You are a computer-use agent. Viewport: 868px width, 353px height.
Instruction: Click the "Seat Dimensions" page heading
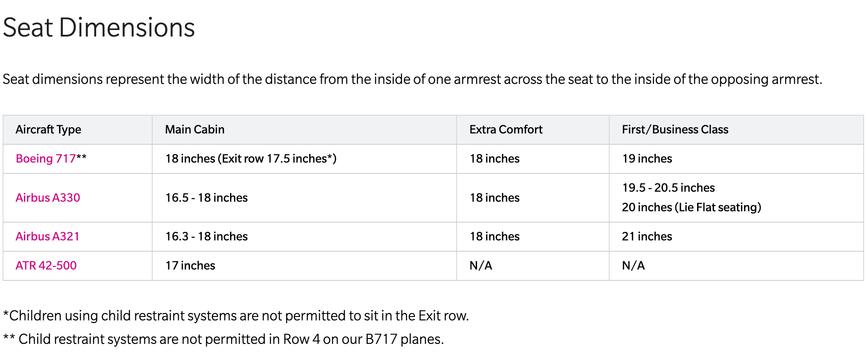pos(99,28)
